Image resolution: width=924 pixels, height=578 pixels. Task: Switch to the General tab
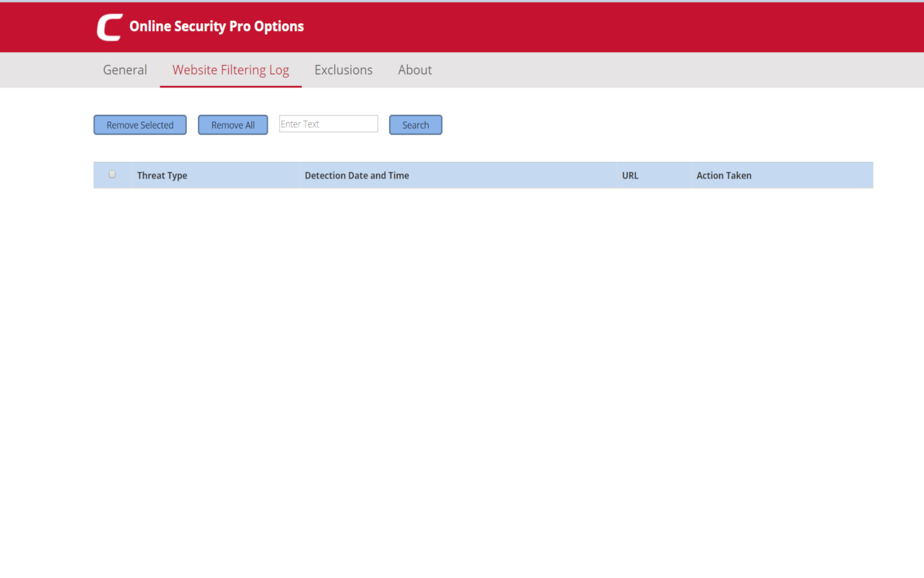pos(124,69)
